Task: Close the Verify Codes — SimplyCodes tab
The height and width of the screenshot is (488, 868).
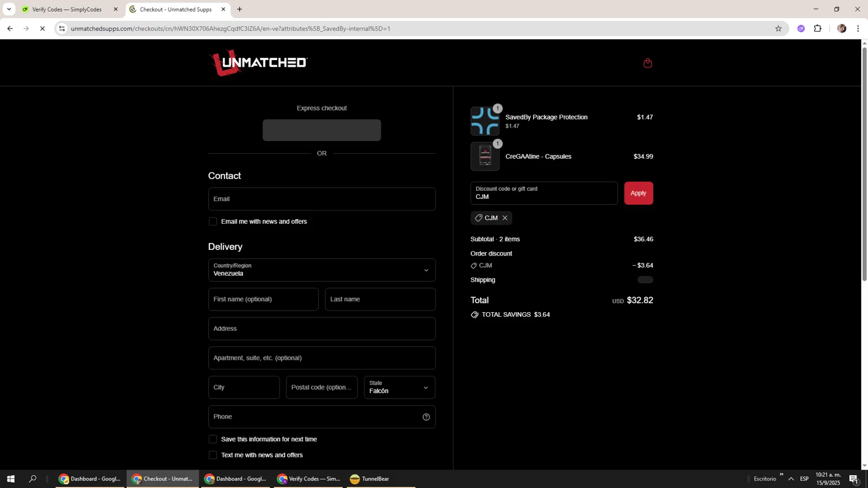Action: tap(115, 9)
